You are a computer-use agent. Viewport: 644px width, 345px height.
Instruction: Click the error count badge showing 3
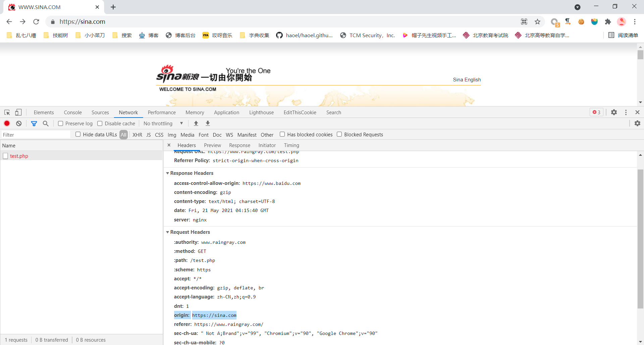(x=597, y=113)
